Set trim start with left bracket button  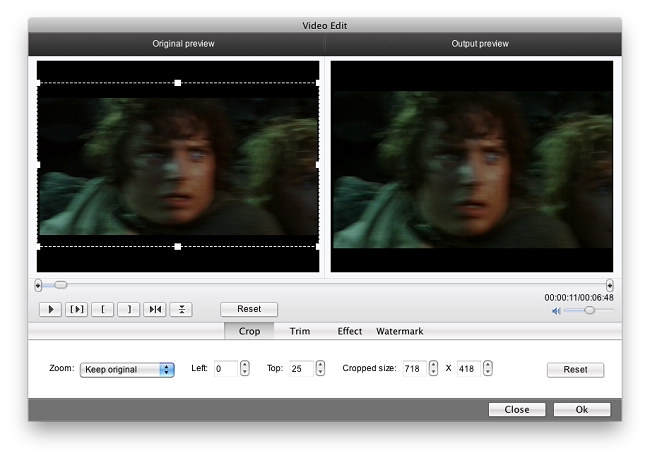(x=103, y=309)
